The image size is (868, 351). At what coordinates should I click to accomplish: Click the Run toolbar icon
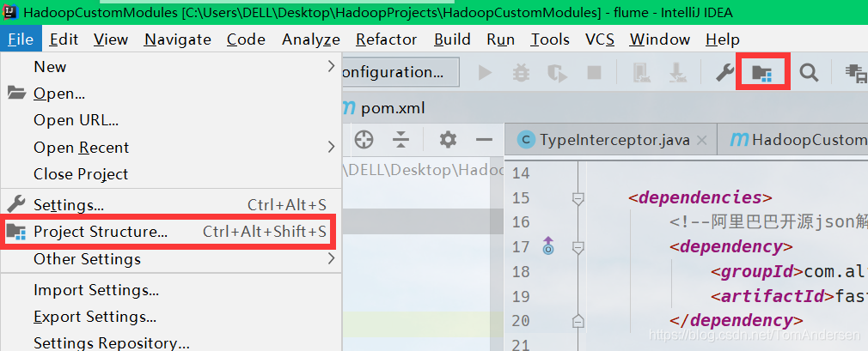pyautogui.click(x=485, y=72)
